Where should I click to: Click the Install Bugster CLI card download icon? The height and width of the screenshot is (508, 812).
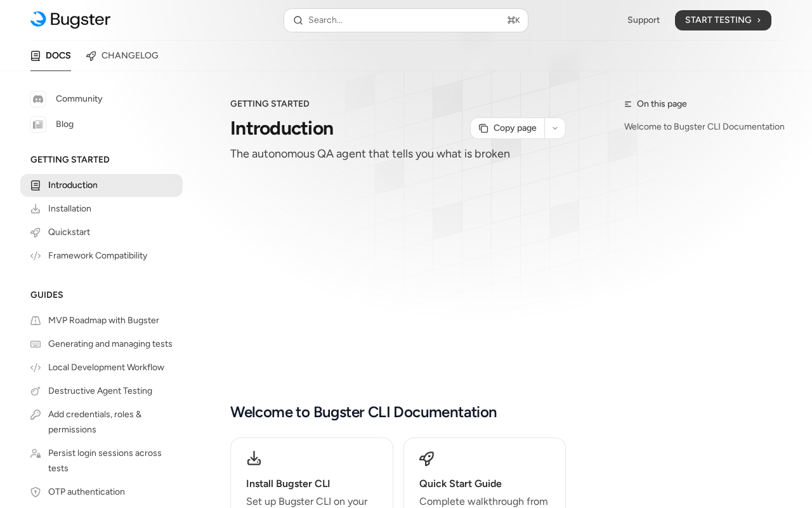coord(254,458)
